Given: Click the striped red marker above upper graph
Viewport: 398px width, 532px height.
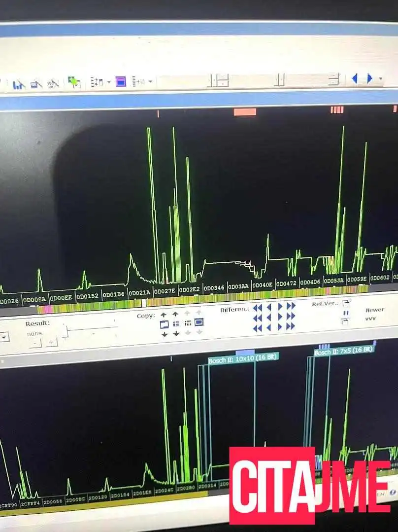Looking at the screenshot, I should point(337,109).
